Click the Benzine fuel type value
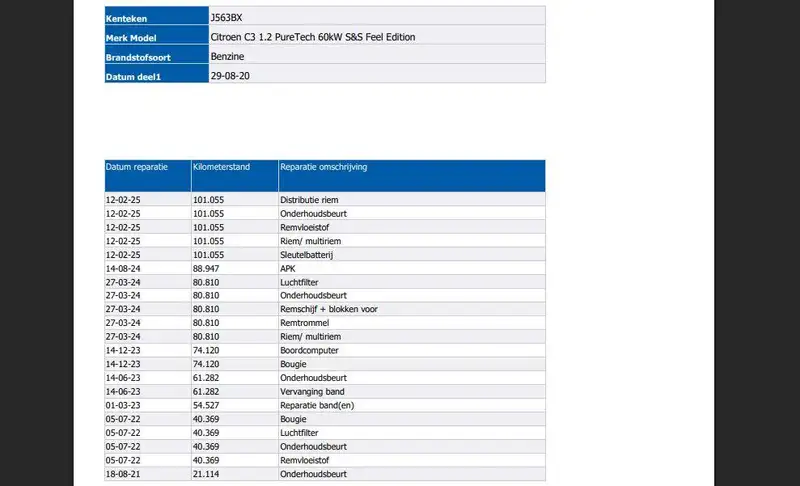Viewport: 800px width, 486px height. [x=229, y=58]
